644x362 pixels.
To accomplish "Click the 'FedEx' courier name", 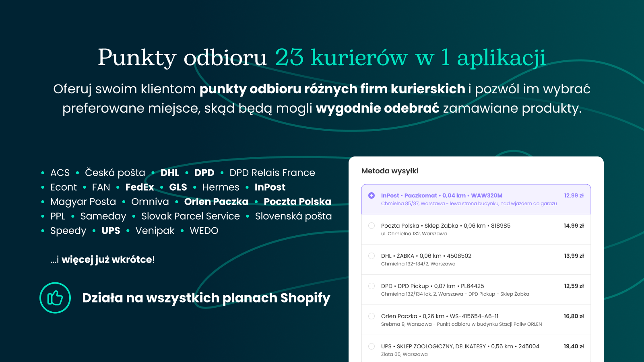I will point(140,187).
